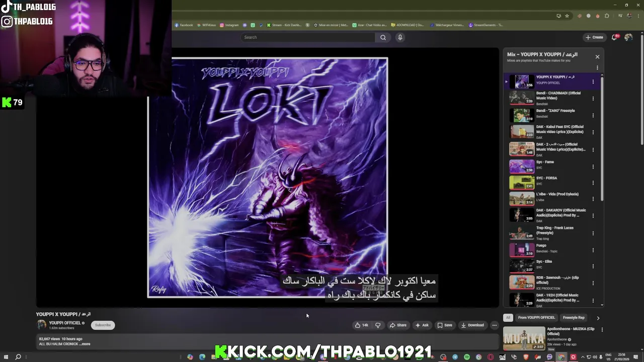
Task: Open 4DOWNLOAD bookmark
Action: click(x=408, y=25)
